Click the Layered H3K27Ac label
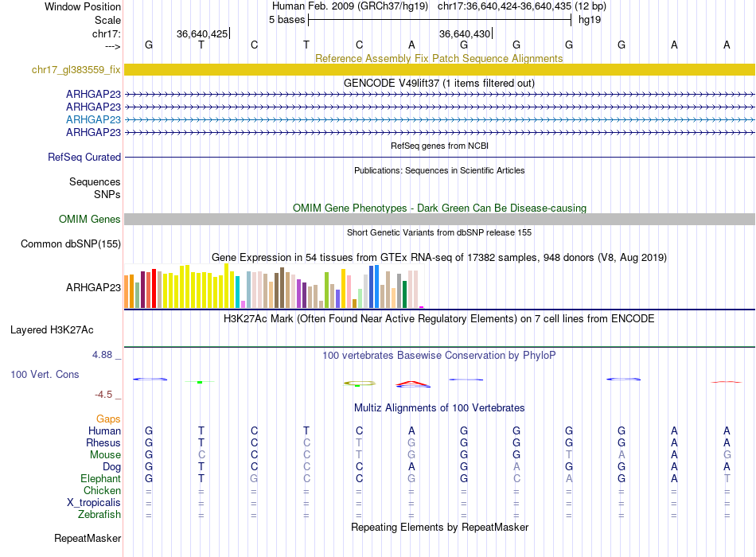Viewport: 756px width, 557px height. (52, 330)
